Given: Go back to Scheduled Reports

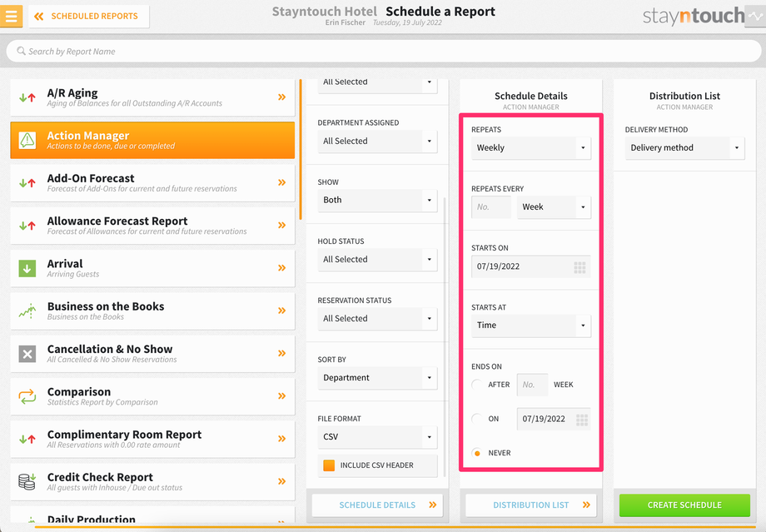Looking at the screenshot, I should pyautogui.click(x=88, y=16).
